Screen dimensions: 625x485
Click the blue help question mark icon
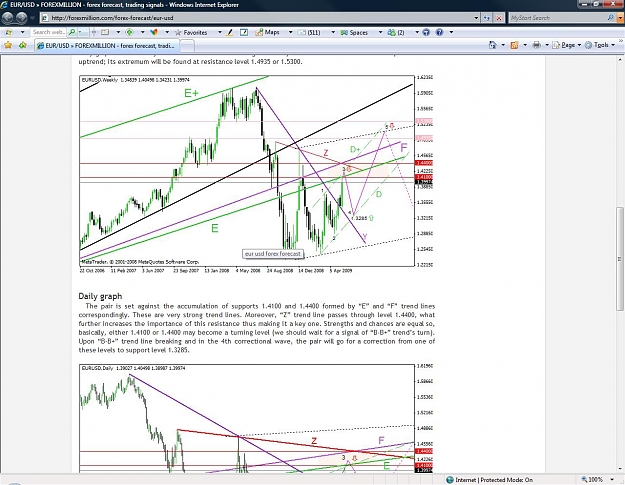(x=439, y=32)
